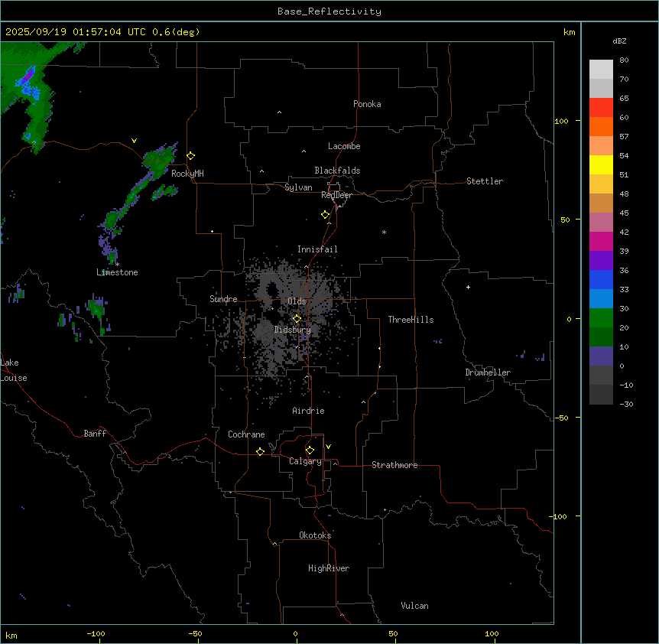Click the yellow V marker northeast of Calgary
The image size is (659, 644).
tap(328, 447)
